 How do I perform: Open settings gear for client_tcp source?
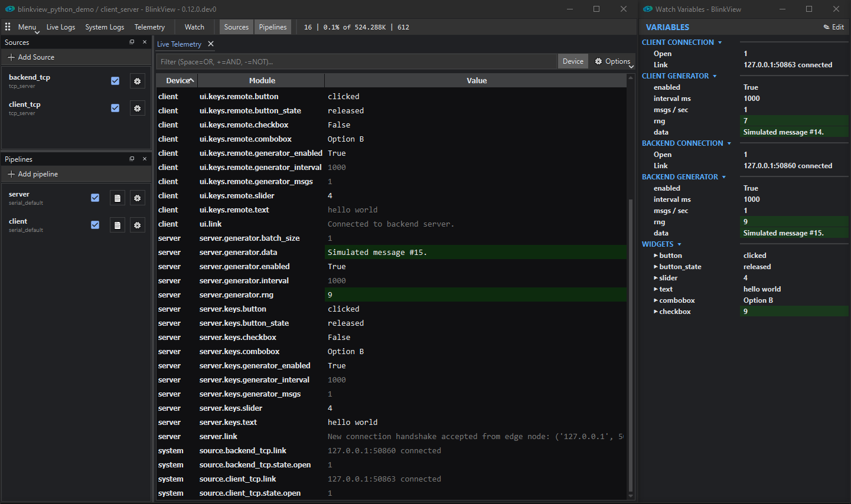pos(137,109)
